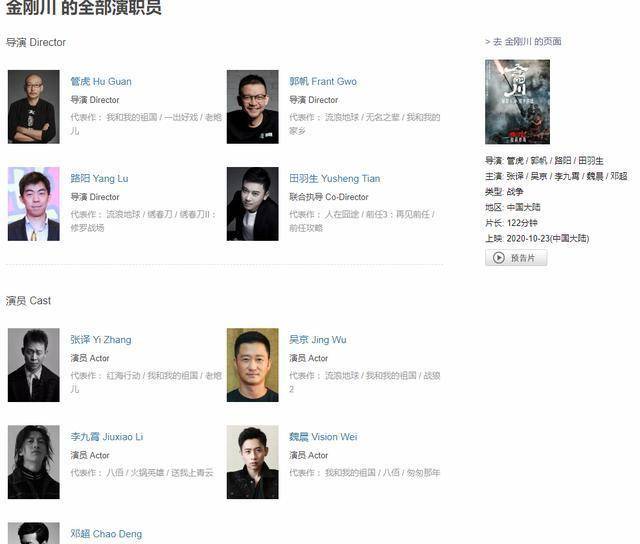
Task: Click Yi Zhang's black-and-white portrait
Action: coord(33,365)
